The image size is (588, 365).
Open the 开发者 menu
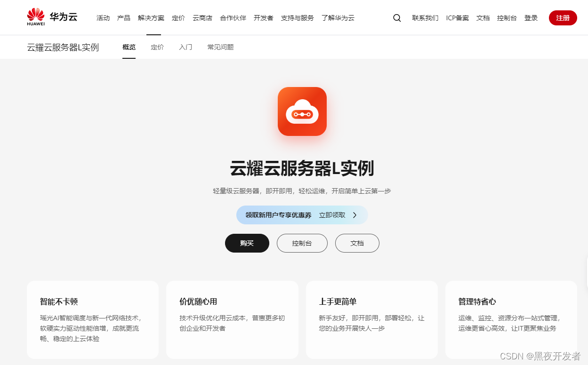[264, 18]
